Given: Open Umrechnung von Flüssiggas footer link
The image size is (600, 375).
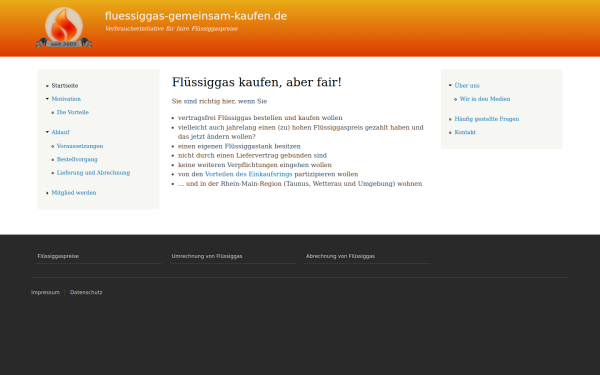Looking at the screenshot, I should coord(207,256).
